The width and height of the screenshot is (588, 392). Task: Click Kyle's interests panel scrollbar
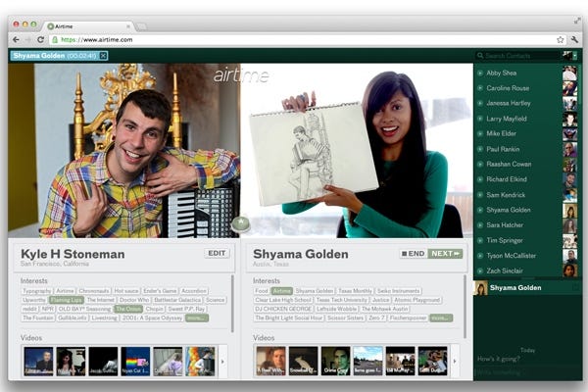coord(232,304)
